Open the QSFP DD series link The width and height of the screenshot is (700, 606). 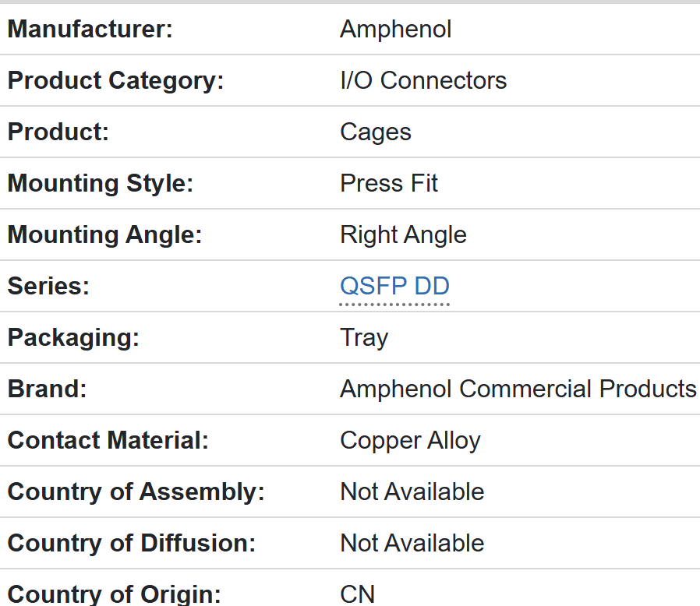click(394, 286)
